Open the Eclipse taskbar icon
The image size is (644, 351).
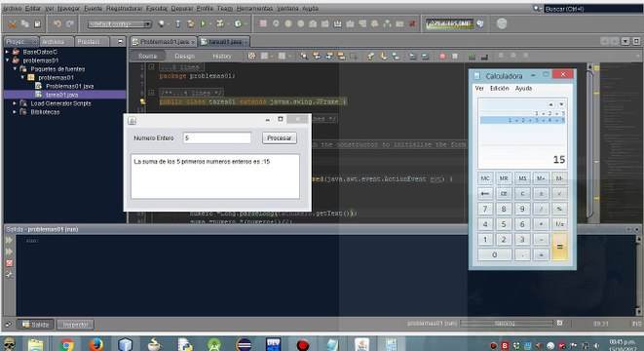(x=244, y=344)
